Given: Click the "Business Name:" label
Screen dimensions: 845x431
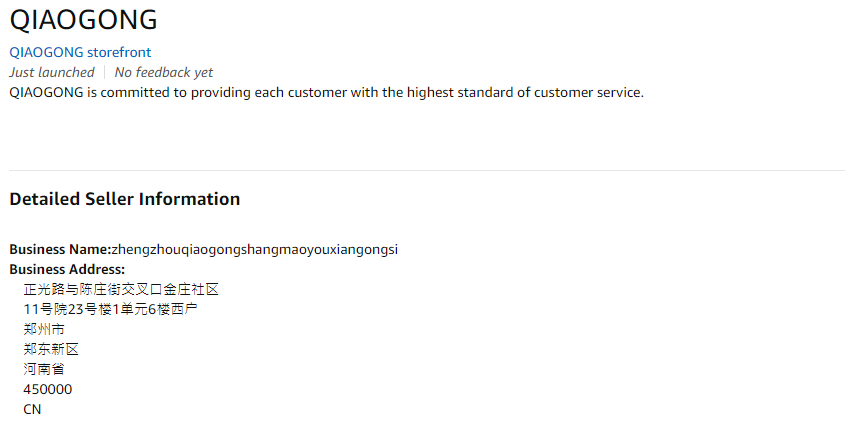Looking at the screenshot, I should click(59, 249).
